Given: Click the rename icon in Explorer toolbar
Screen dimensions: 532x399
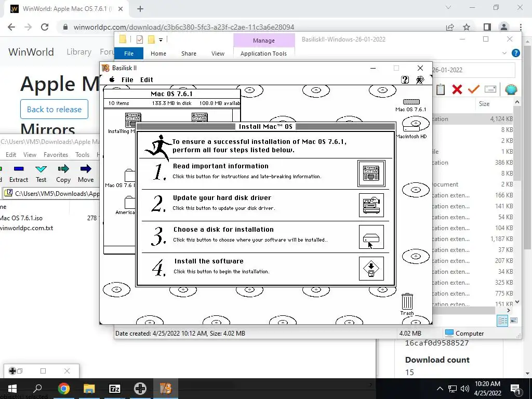Looking at the screenshot, I should click(x=490, y=89).
